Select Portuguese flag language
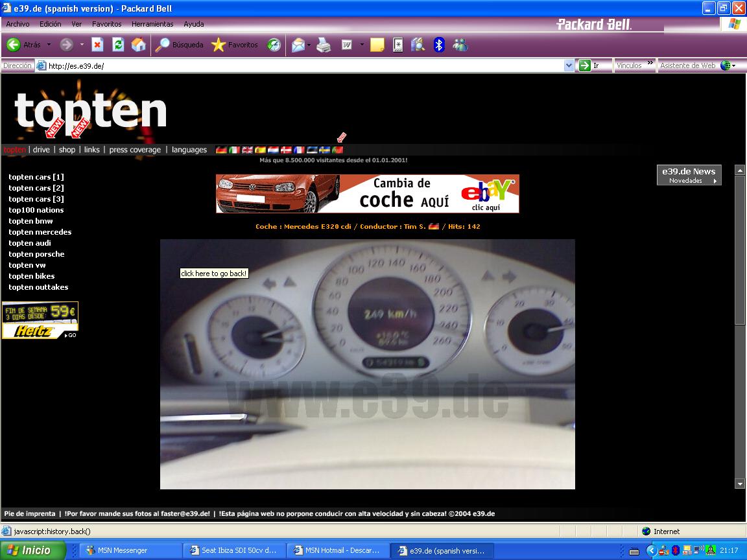The height and width of the screenshot is (560, 747). [x=338, y=150]
